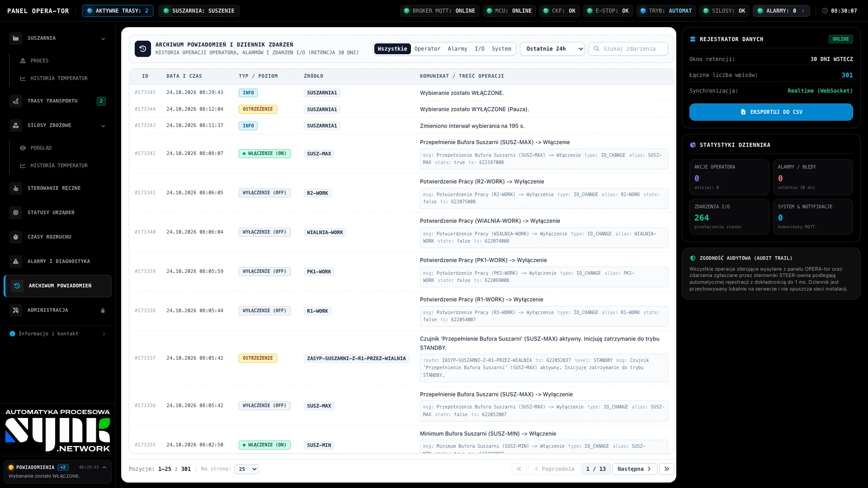Click the archive history icon in the header

[143, 49]
